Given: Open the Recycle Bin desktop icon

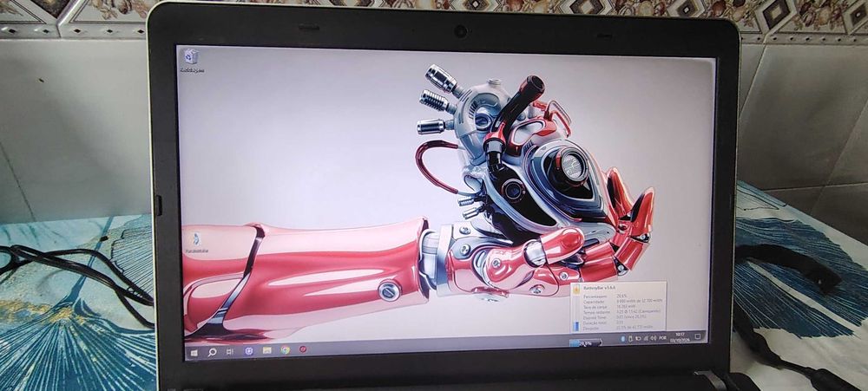Looking at the screenshot, I should click(192, 61).
